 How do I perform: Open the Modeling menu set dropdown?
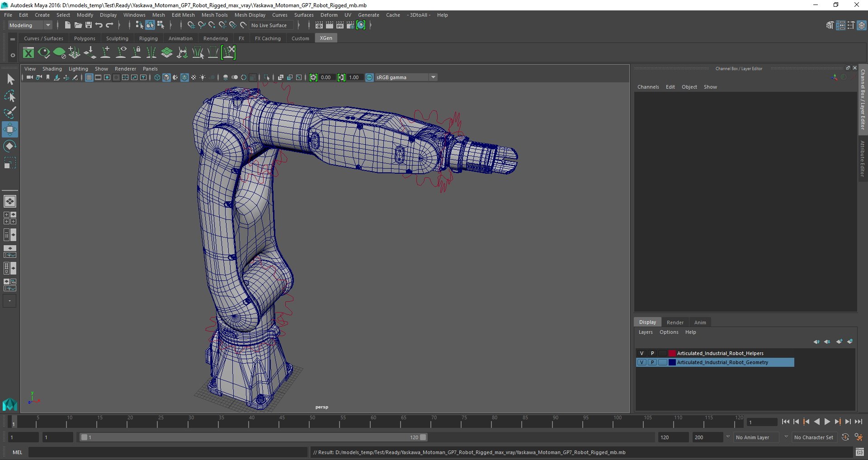coord(30,25)
